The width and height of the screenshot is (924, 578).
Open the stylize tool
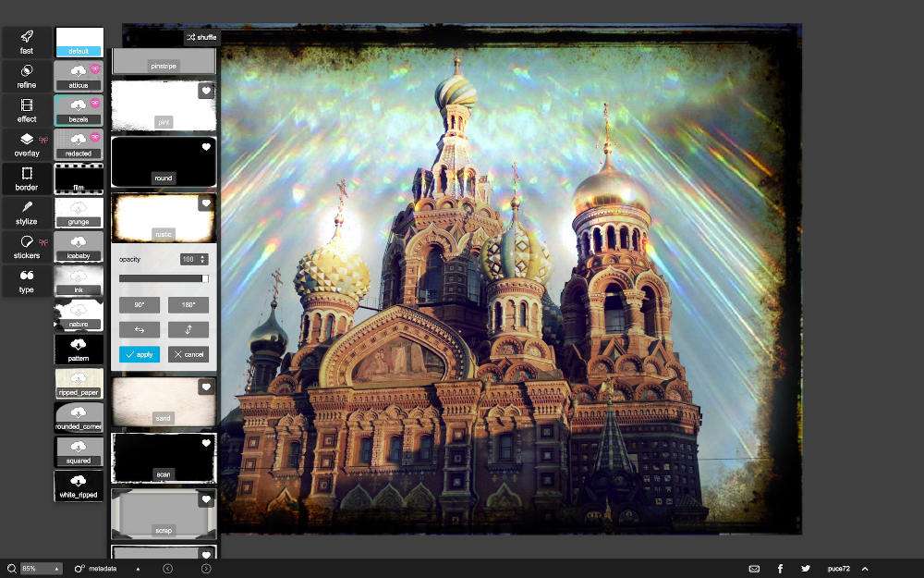pyautogui.click(x=27, y=214)
